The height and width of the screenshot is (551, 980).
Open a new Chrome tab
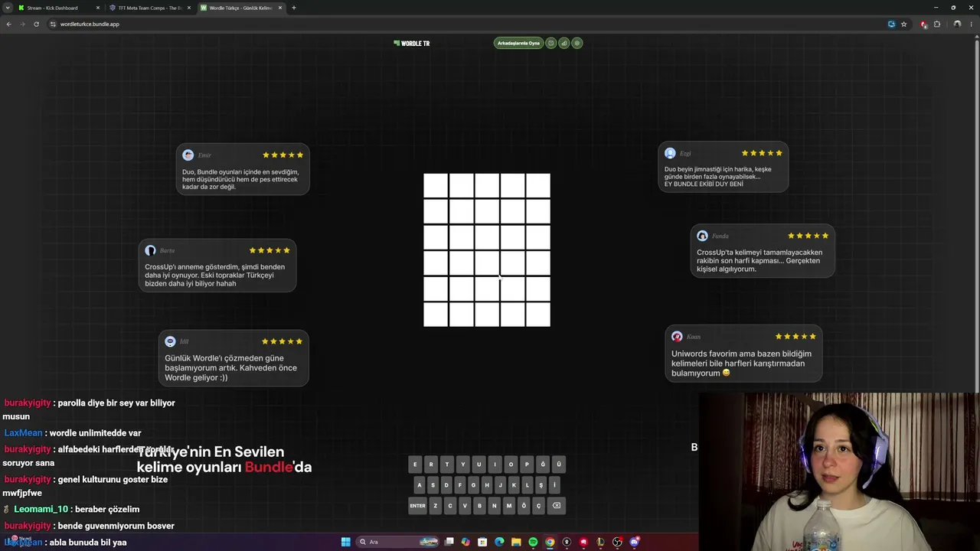(x=294, y=8)
